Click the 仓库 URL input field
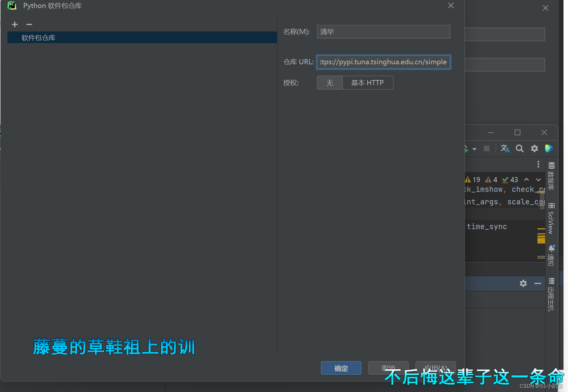The image size is (568, 392). 383,62
